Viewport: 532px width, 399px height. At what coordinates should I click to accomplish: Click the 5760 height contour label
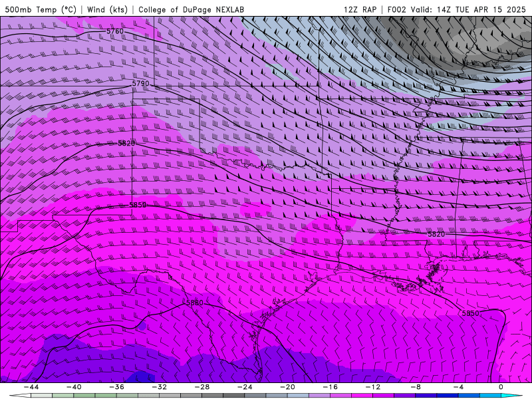pyautogui.click(x=115, y=31)
